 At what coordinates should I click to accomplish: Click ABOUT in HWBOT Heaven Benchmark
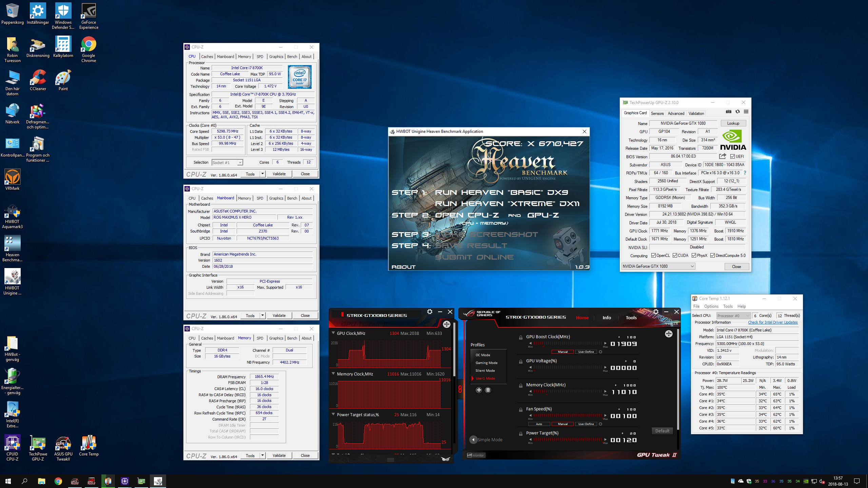click(x=403, y=267)
